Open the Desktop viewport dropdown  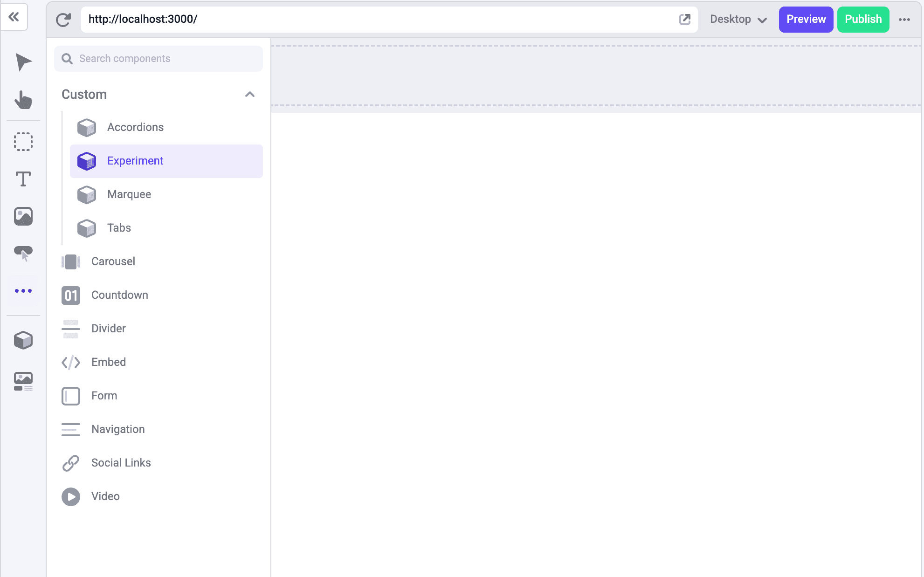click(738, 19)
